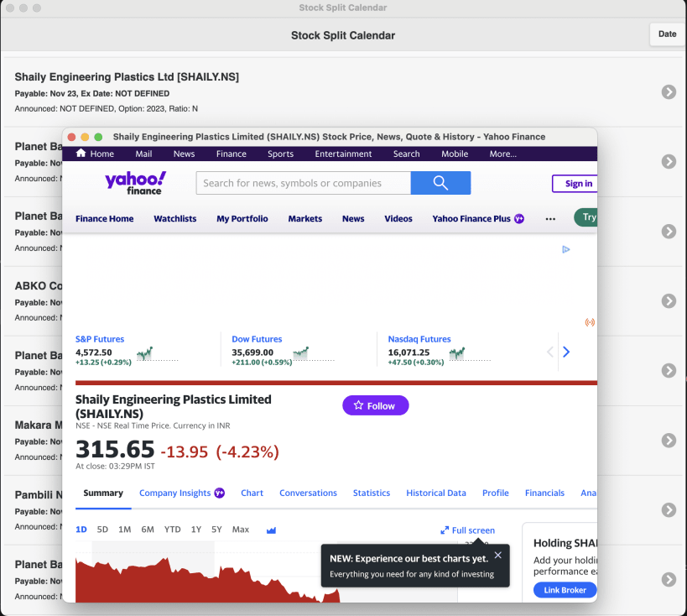
Task: Open My Portfolio navigation item
Action: click(242, 219)
